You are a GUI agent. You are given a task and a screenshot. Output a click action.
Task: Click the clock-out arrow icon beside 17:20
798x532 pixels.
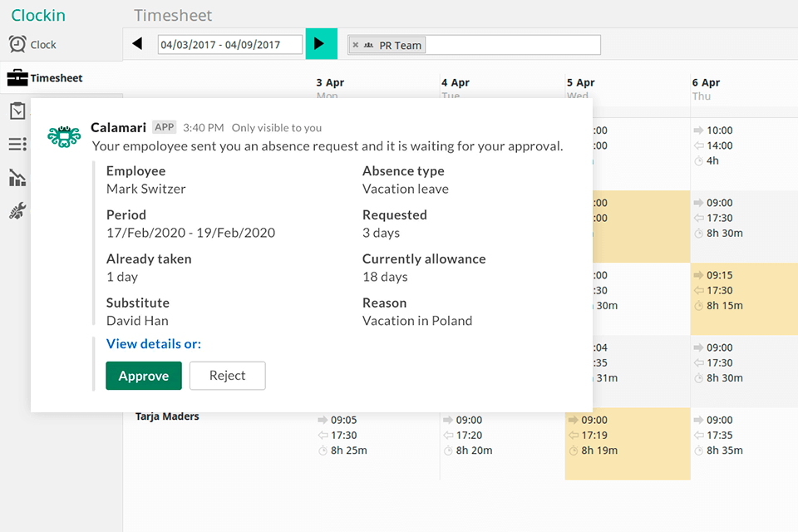pos(448,436)
